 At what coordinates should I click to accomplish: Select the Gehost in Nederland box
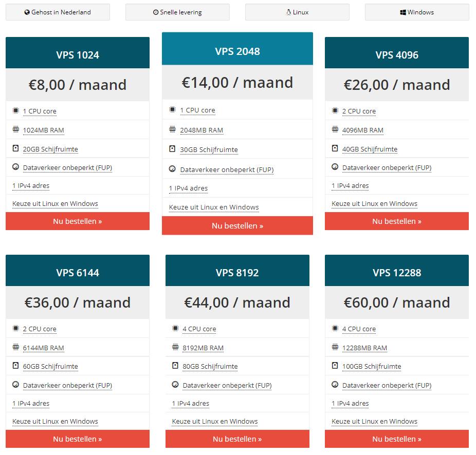58,12
